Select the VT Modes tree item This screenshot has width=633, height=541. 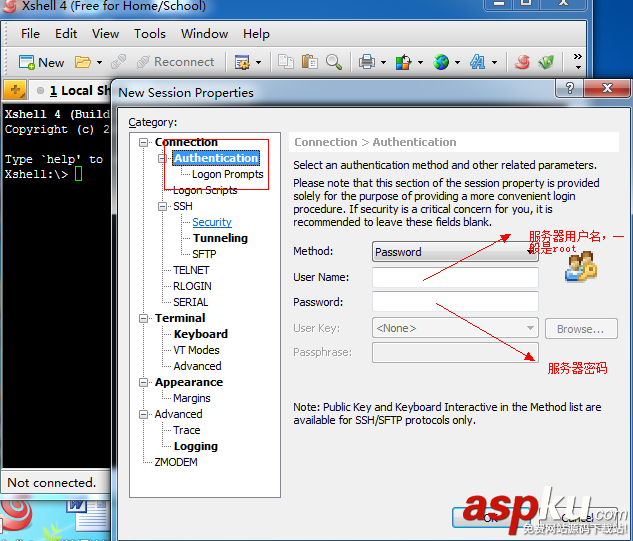pyautogui.click(x=197, y=350)
